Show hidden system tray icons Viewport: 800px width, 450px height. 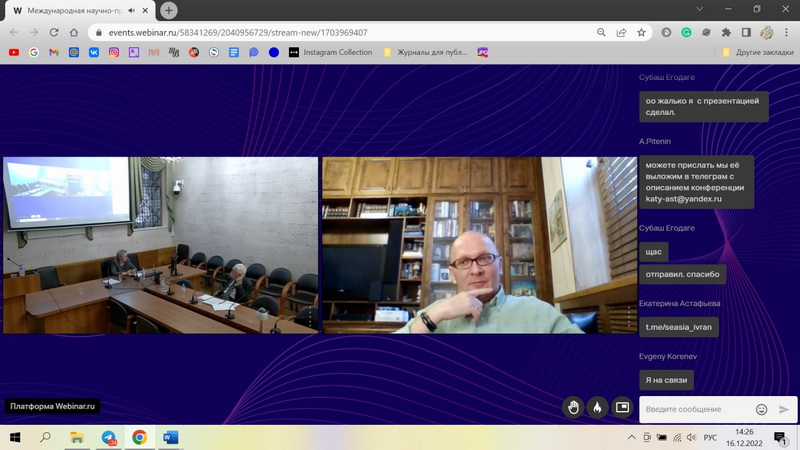tap(632, 438)
